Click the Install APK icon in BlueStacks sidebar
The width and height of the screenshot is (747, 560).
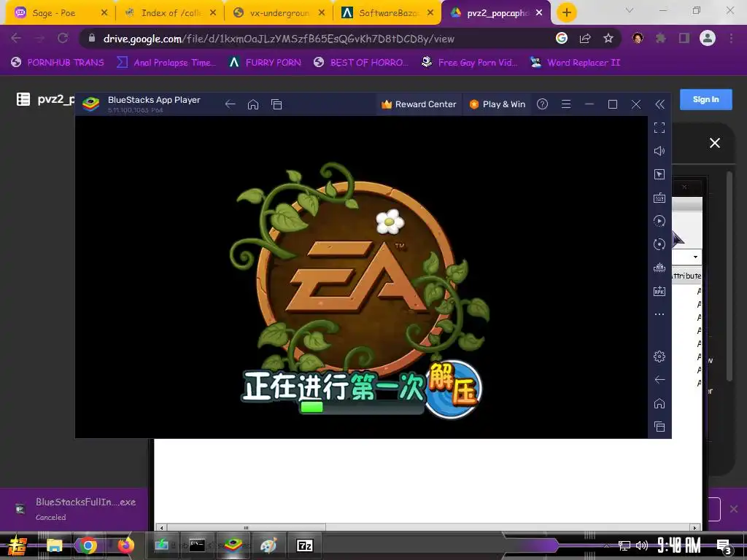pos(659,291)
